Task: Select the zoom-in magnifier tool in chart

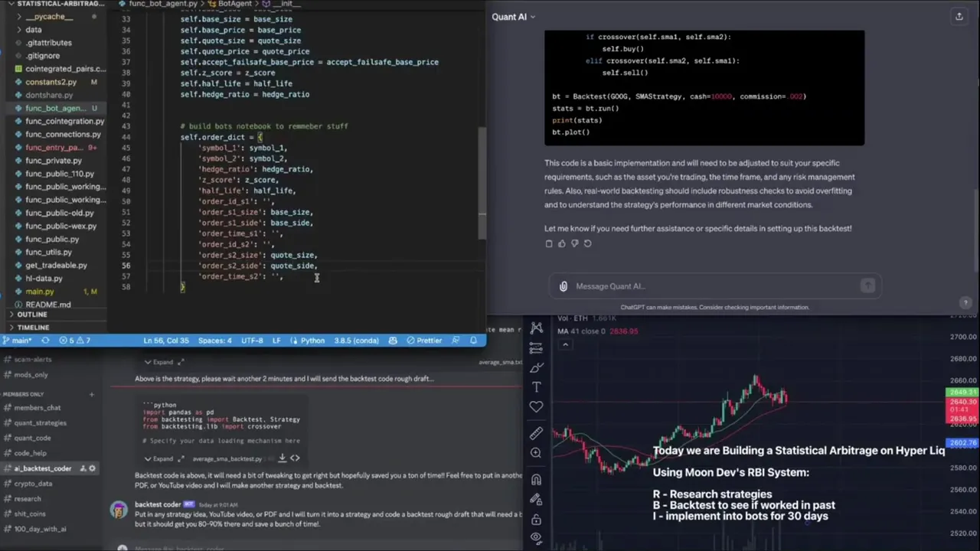Action: pos(537,452)
